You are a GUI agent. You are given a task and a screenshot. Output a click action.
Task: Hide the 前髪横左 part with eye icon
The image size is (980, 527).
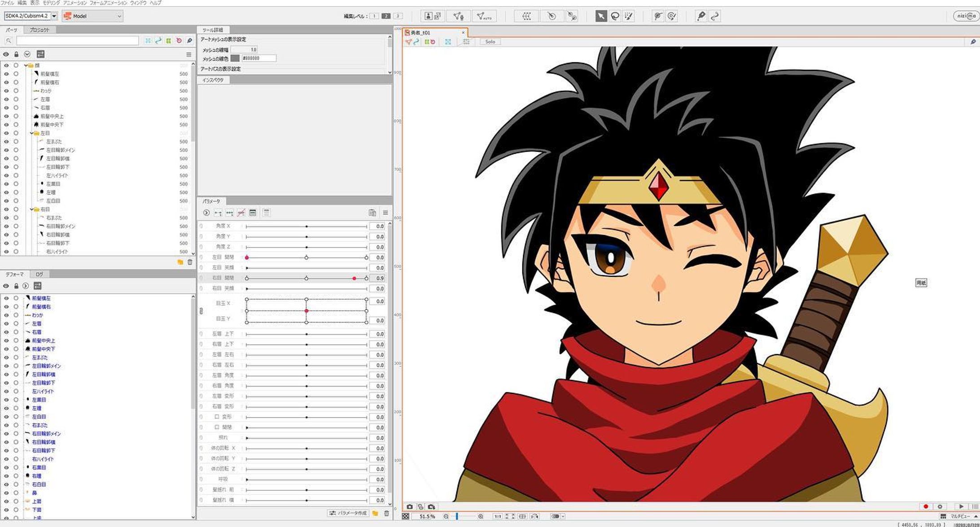(6, 74)
